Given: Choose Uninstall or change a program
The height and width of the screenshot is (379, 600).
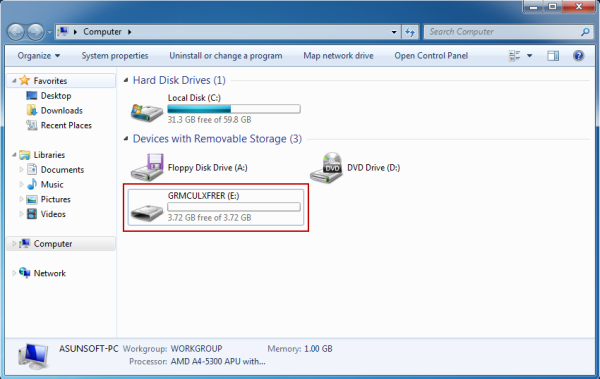Looking at the screenshot, I should click(226, 56).
